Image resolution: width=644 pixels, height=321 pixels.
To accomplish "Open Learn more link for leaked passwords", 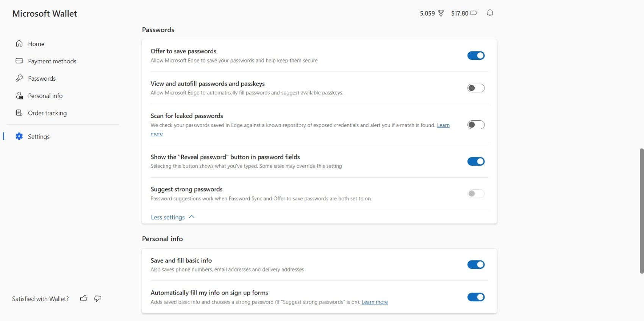I will point(443,125).
